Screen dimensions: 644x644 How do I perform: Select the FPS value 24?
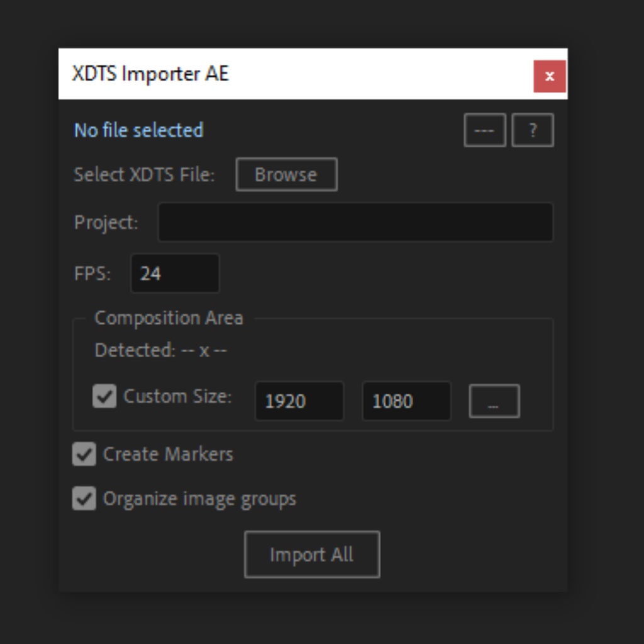tap(174, 273)
